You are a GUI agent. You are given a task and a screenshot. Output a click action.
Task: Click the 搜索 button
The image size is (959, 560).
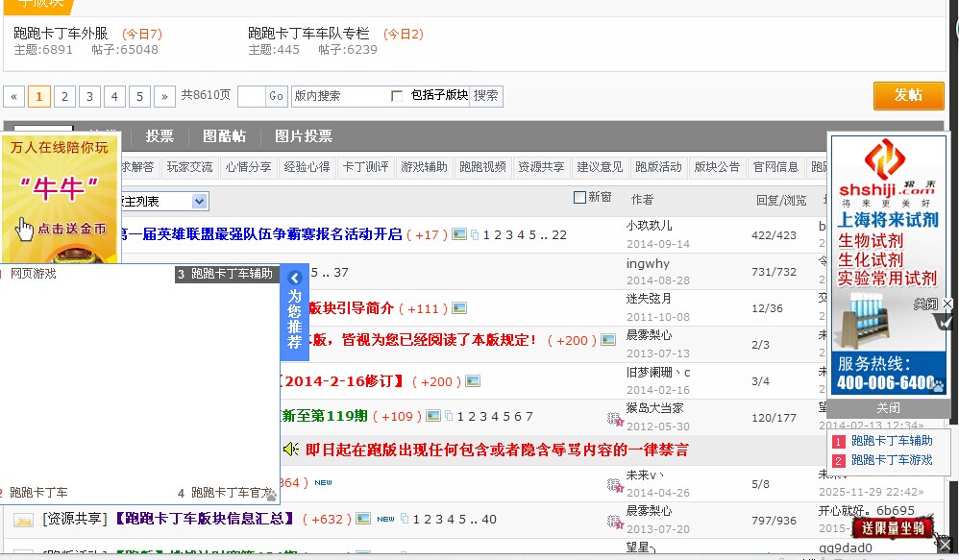coord(485,95)
